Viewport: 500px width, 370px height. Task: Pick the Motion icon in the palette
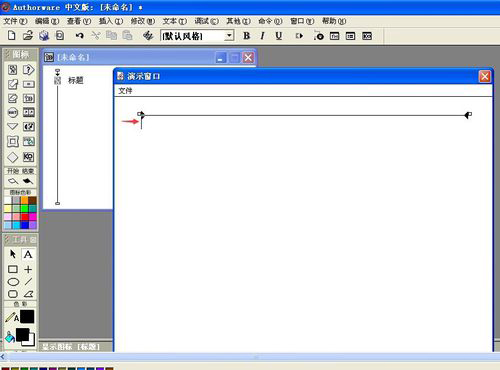(13, 84)
